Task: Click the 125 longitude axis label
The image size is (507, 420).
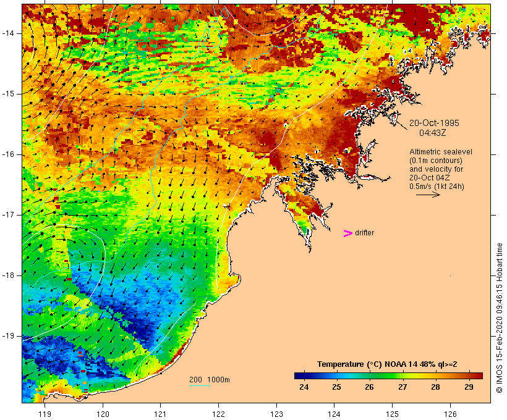Action: point(392,414)
